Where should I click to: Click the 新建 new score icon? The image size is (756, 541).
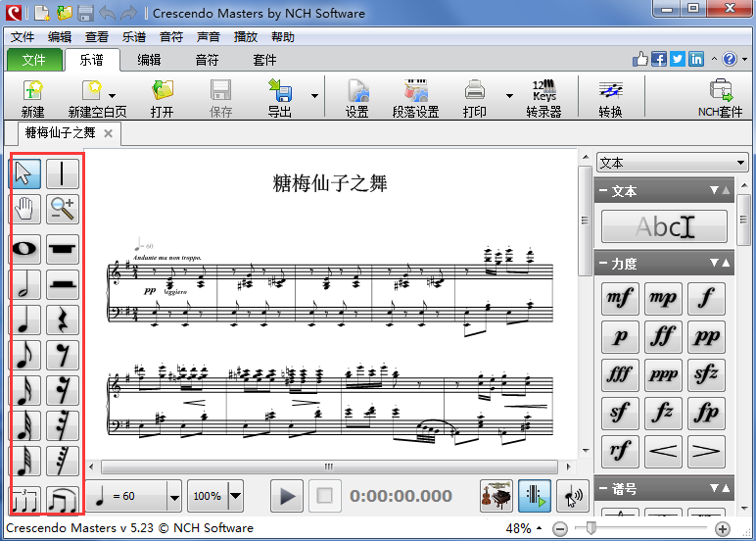(x=32, y=98)
